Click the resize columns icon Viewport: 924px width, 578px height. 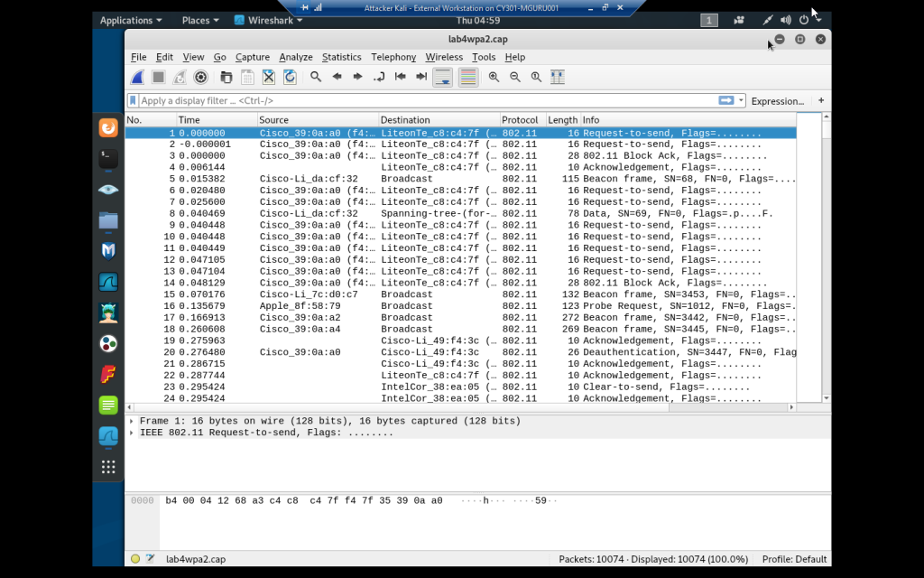(558, 77)
